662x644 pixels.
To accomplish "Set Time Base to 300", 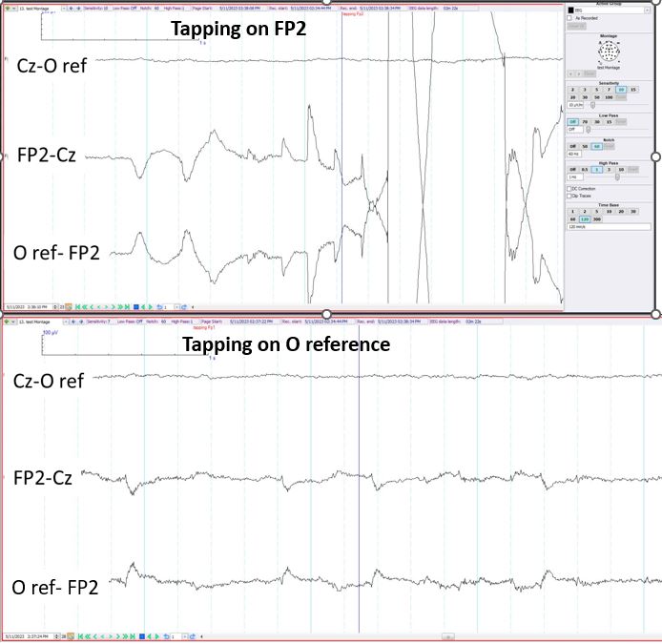I will click(597, 218).
